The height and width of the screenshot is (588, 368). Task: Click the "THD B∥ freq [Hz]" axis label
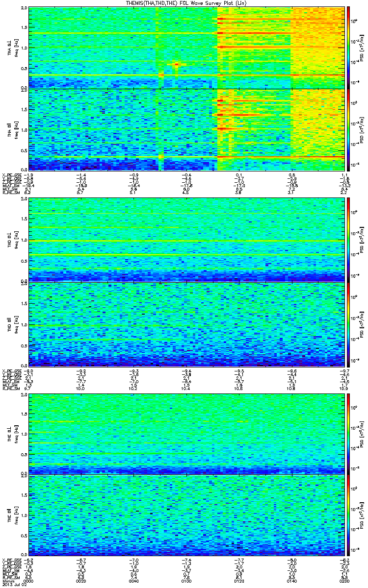pyautogui.click(x=12, y=324)
